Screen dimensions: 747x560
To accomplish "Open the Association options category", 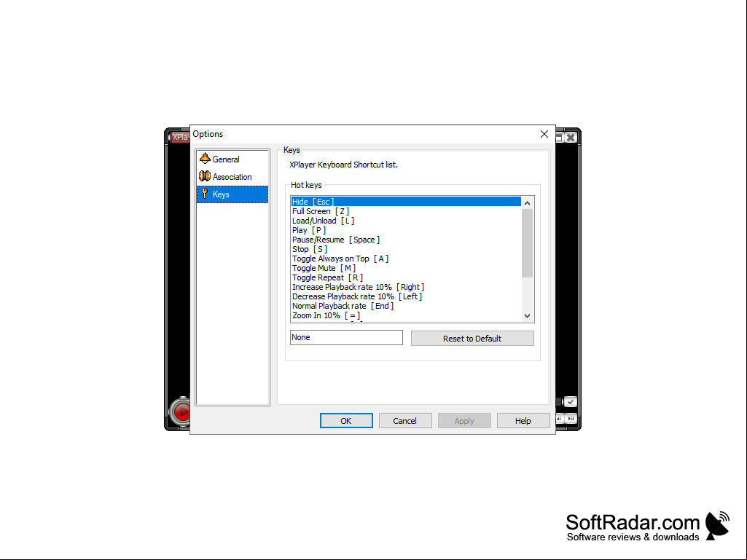I will click(x=232, y=177).
